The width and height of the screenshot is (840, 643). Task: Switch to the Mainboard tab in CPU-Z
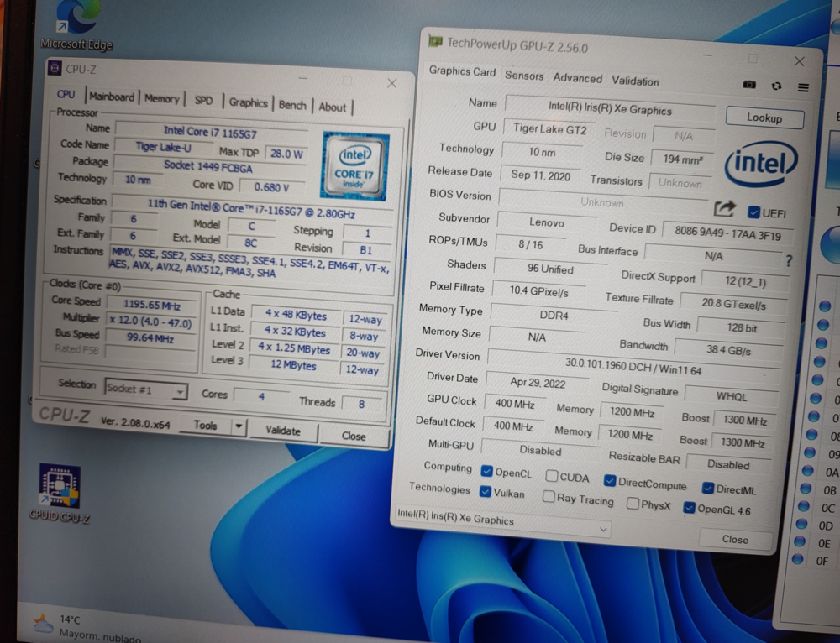point(112,97)
